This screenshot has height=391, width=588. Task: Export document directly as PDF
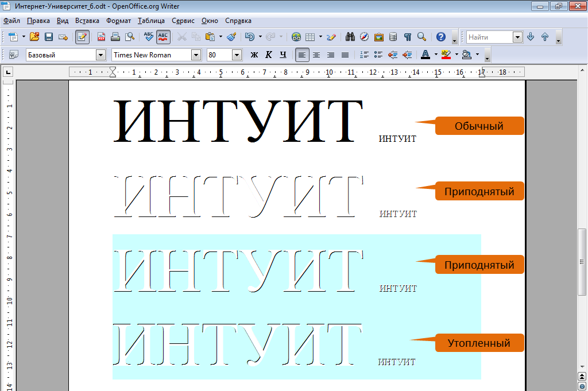(102, 37)
